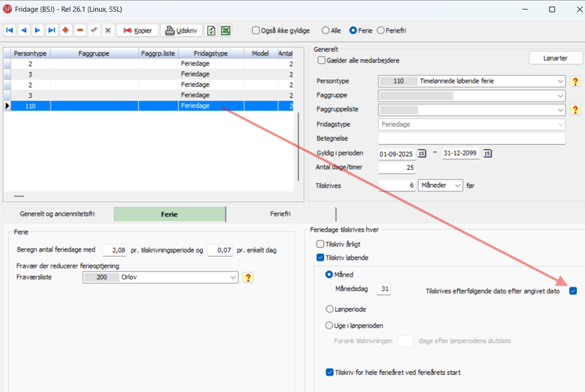Expand the Faggruppeliste dropdown
Viewport: 585px width, 392px height.
click(x=560, y=110)
